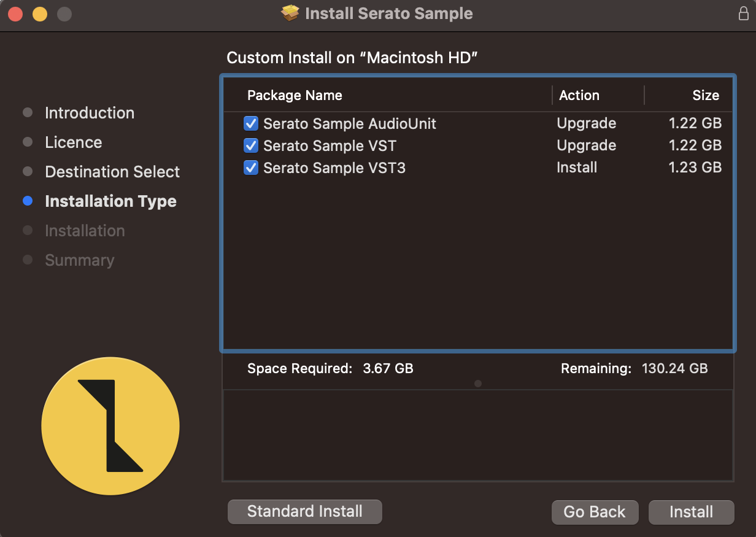Select the Introduction step
756x537 pixels.
[90, 113]
